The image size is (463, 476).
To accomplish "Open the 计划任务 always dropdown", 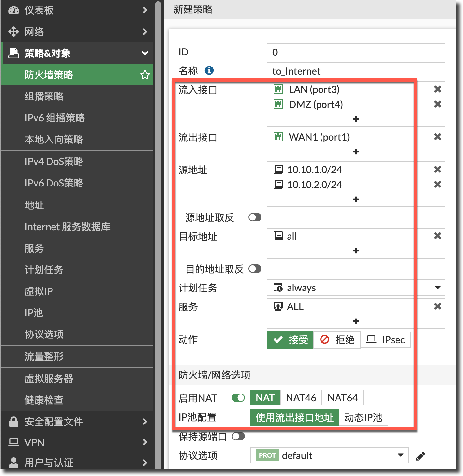I will pyautogui.click(x=437, y=288).
